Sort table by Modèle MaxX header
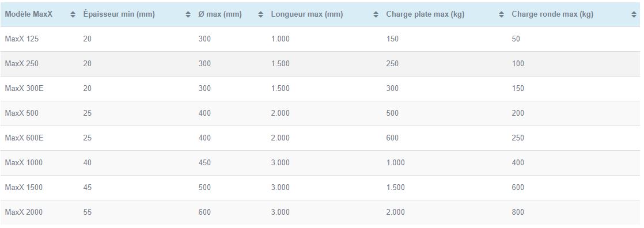Image resolution: width=644 pixels, height=228 pixels. (x=29, y=14)
